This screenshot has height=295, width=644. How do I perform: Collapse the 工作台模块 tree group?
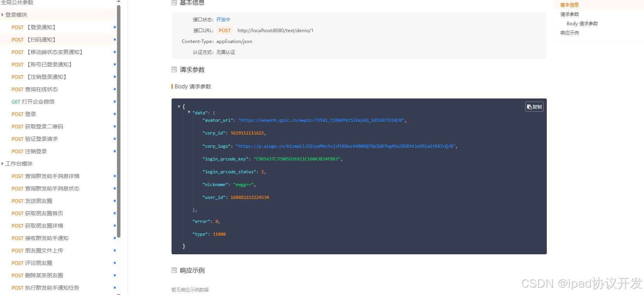(2, 164)
